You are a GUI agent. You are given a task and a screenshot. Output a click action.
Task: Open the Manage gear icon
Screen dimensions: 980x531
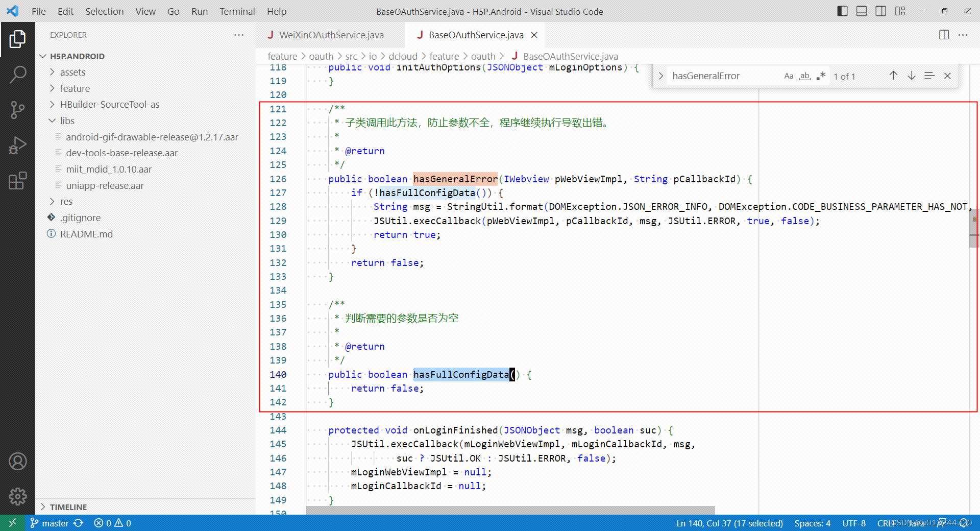click(17, 496)
